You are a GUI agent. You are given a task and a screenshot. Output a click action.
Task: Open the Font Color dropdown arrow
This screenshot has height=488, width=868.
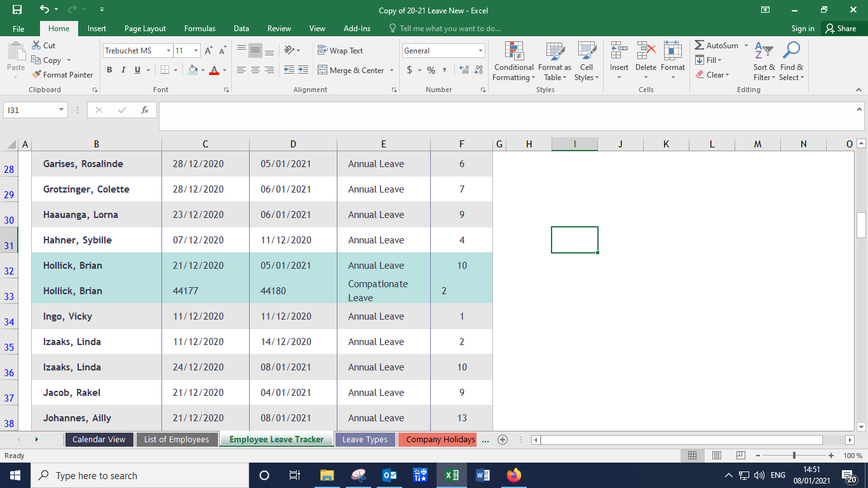(x=224, y=70)
